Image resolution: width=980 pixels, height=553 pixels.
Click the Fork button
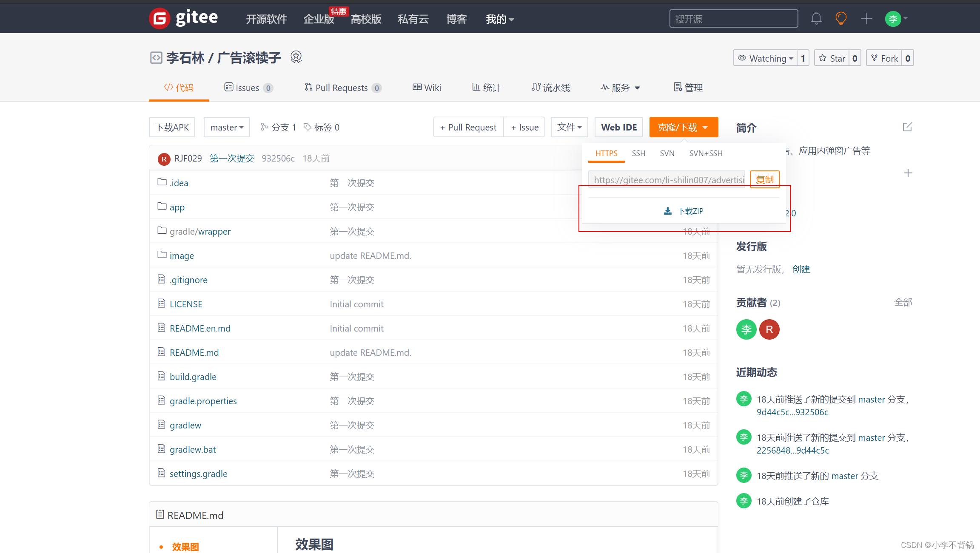tap(884, 58)
